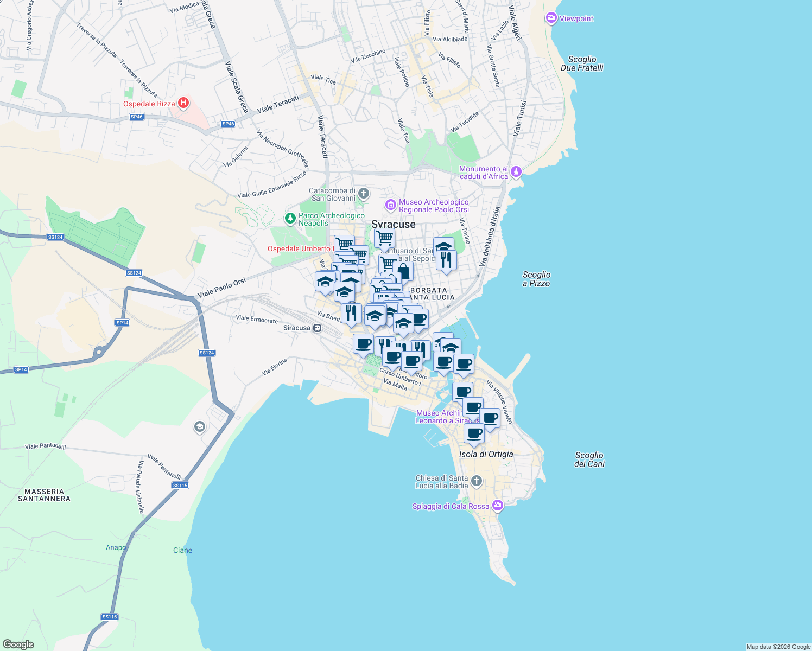Image resolution: width=812 pixels, height=651 pixels.
Task: Click the Syracuse city name label
Action: pos(394,224)
